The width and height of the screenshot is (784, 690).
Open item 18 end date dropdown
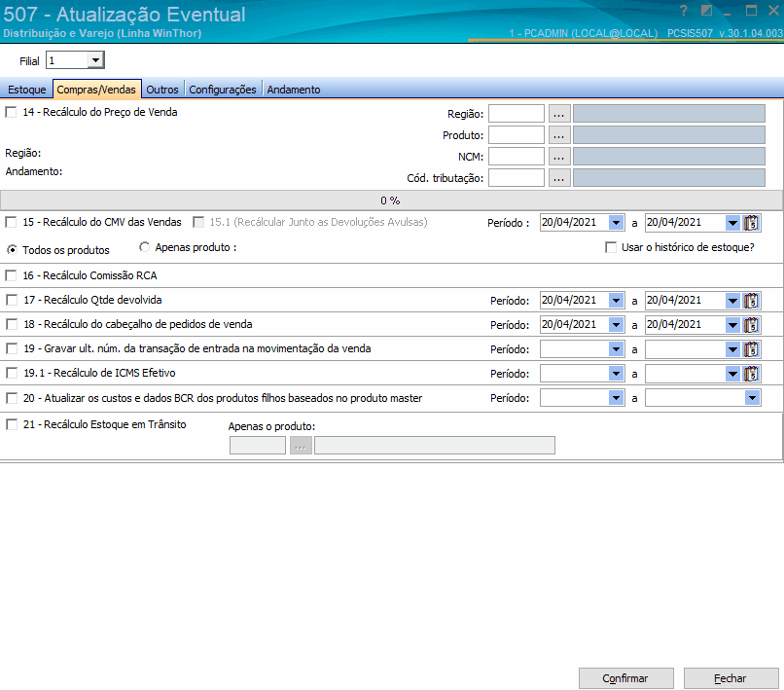coord(732,325)
